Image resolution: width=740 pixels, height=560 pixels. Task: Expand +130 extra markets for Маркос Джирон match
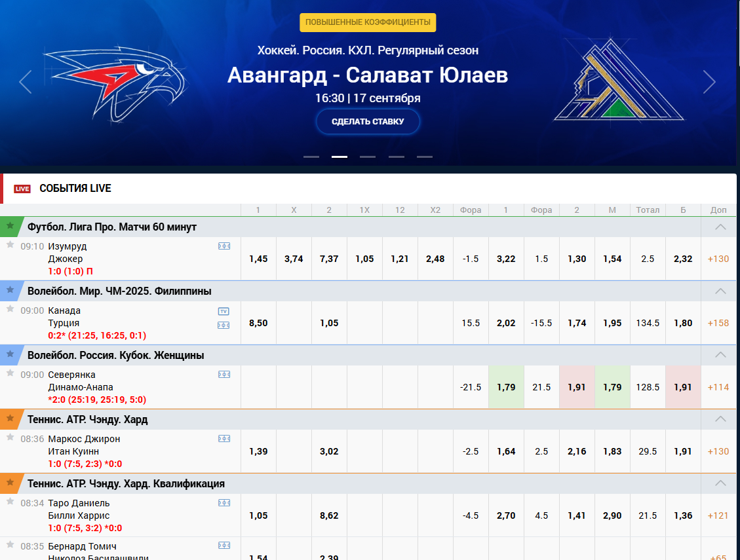(x=718, y=451)
